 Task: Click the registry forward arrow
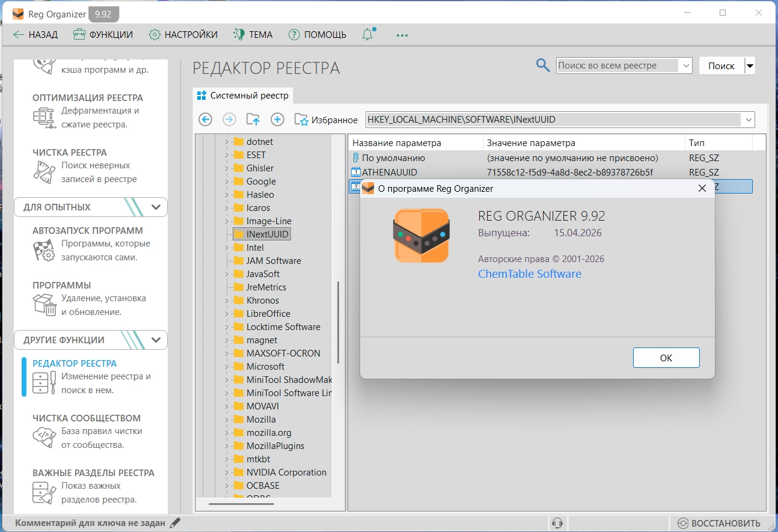coord(230,120)
